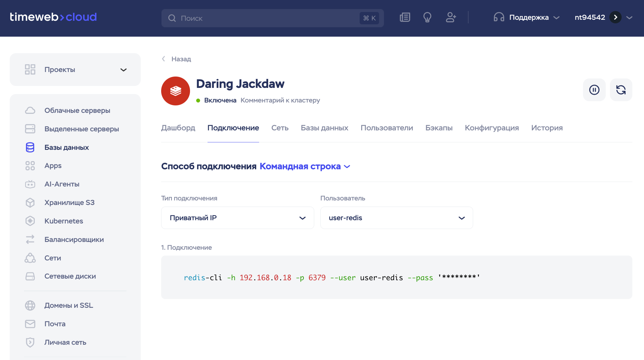Switch to the Дашборд tab
Screen dimensions: 644x360
pyautogui.click(x=178, y=128)
